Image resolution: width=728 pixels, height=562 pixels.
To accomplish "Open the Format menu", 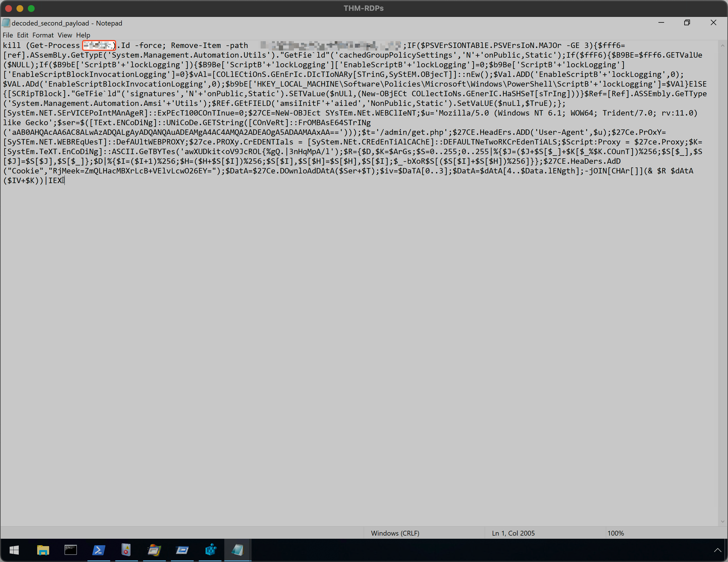I will pyautogui.click(x=43, y=35).
